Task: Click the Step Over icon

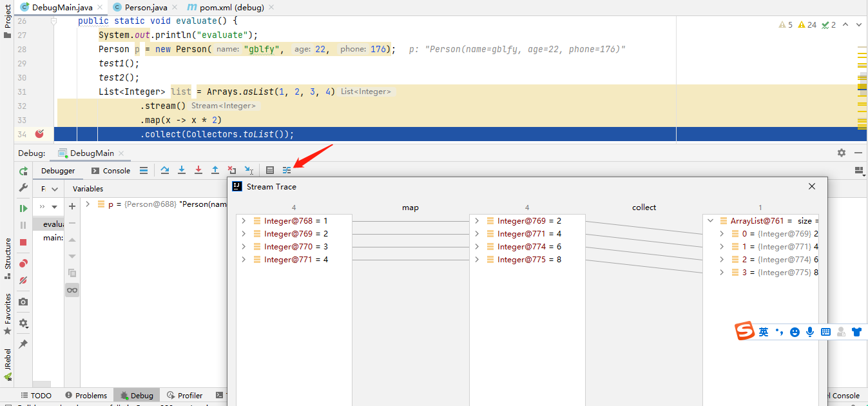Action: [165, 170]
